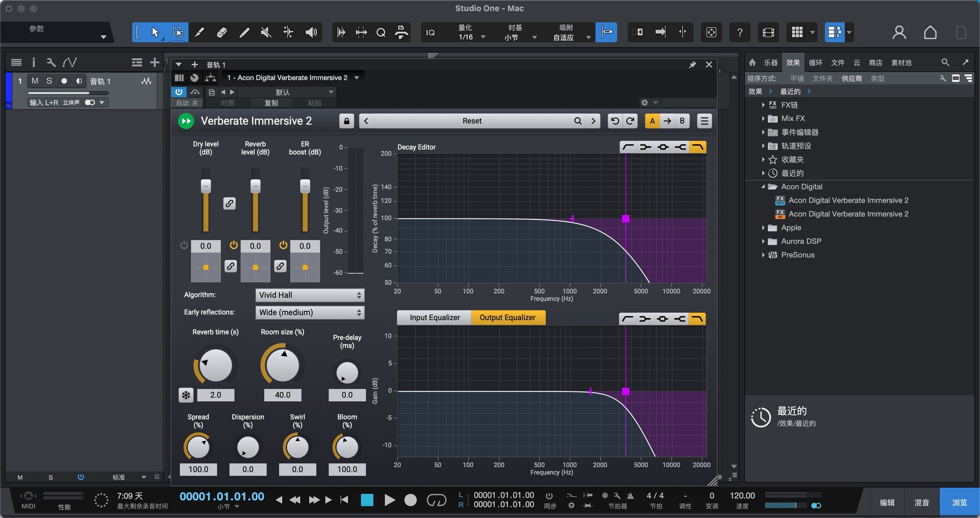Select Decay Editor magenta control point

(626, 218)
